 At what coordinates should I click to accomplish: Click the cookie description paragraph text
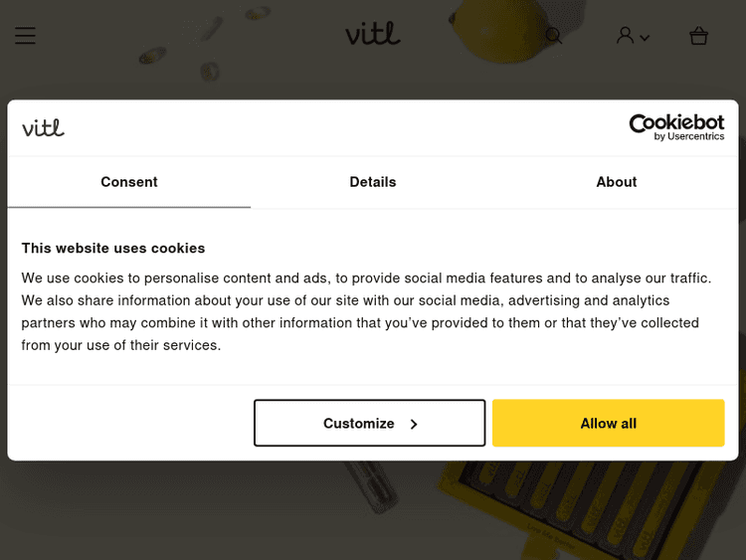(x=368, y=311)
